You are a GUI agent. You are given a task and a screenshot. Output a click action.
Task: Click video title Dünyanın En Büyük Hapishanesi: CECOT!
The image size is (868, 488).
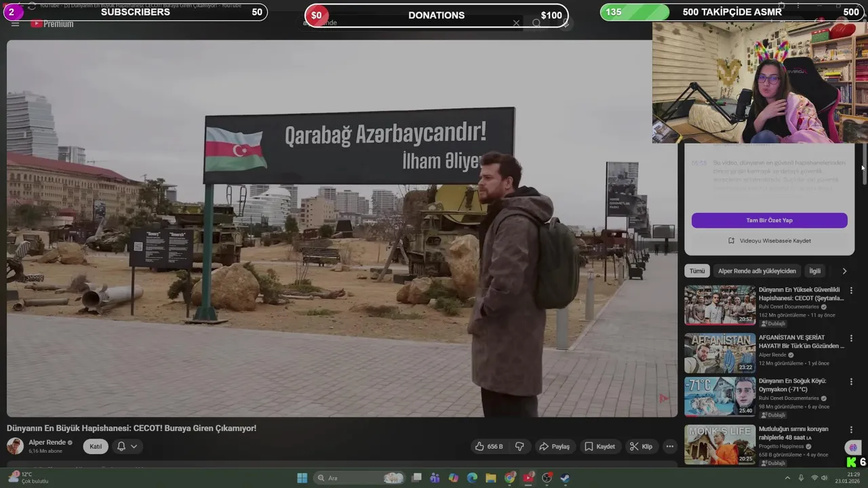tap(132, 428)
